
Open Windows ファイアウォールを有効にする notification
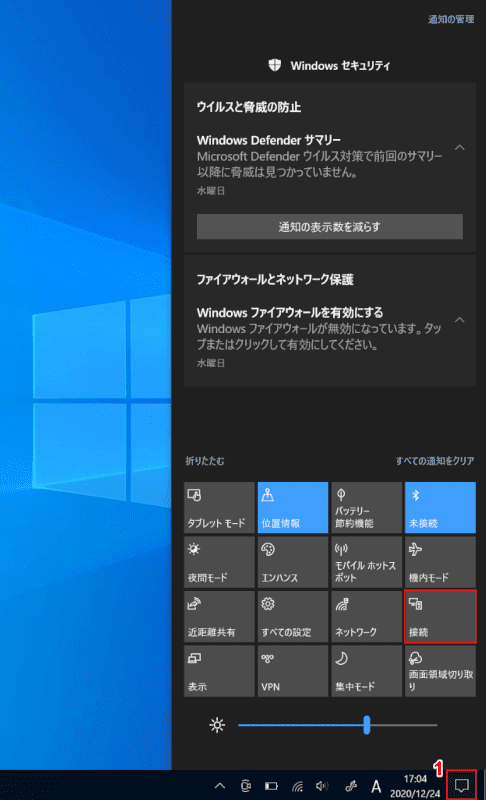[321, 337]
